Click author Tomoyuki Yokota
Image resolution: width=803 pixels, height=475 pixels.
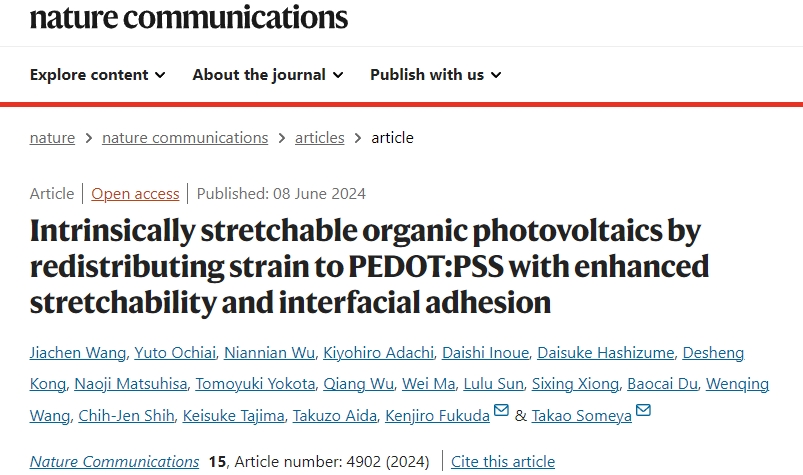[255, 384]
